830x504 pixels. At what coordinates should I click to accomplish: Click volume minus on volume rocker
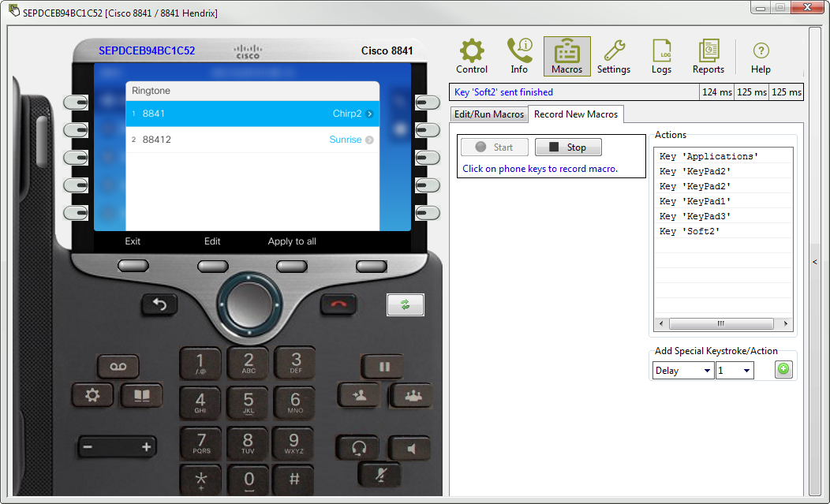(x=88, y=447)
